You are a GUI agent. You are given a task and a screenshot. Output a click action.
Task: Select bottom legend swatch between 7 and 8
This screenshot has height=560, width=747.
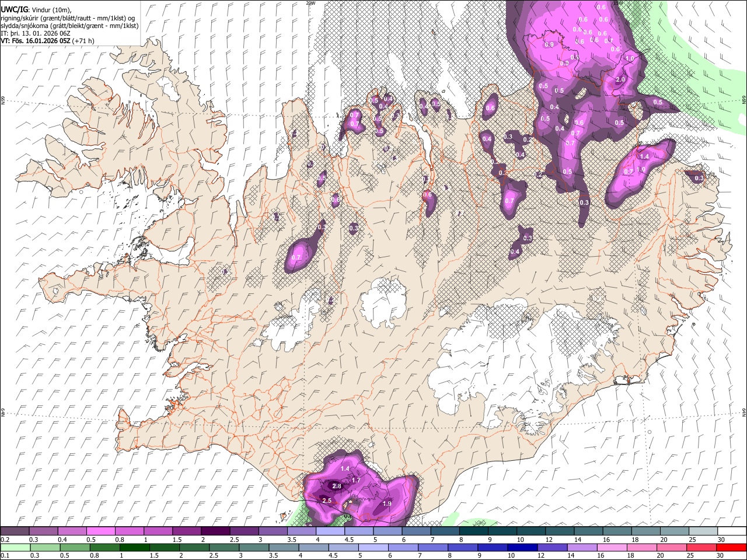(x=433, y=547)
